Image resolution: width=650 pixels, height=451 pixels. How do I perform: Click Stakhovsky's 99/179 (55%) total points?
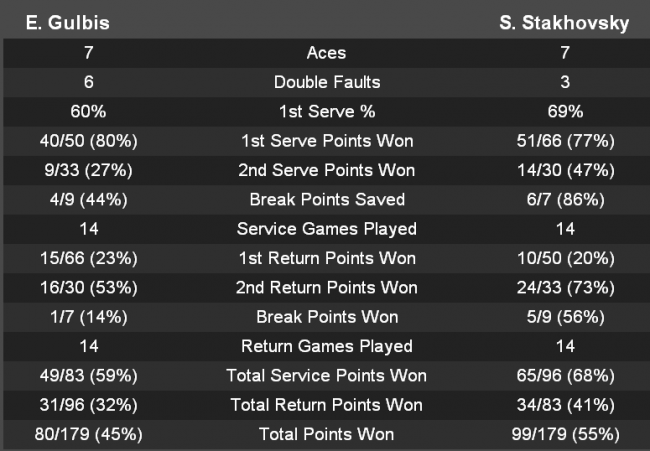click(564, 434)
